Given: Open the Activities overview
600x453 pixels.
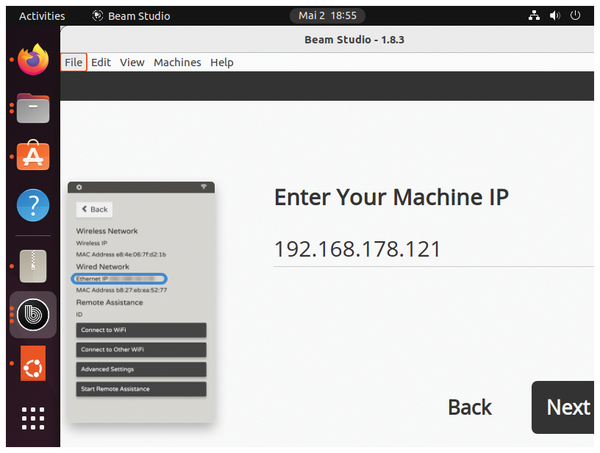Looking at the screenshot, I should [x=42, y=16].
